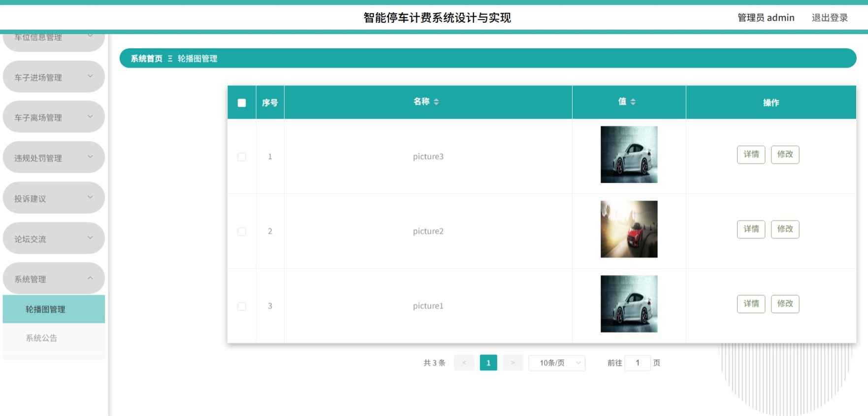Viewport: 868px width, 416px height.
Task: Expand the 车子离场管理 menu
Action: [x=54, y=117]
